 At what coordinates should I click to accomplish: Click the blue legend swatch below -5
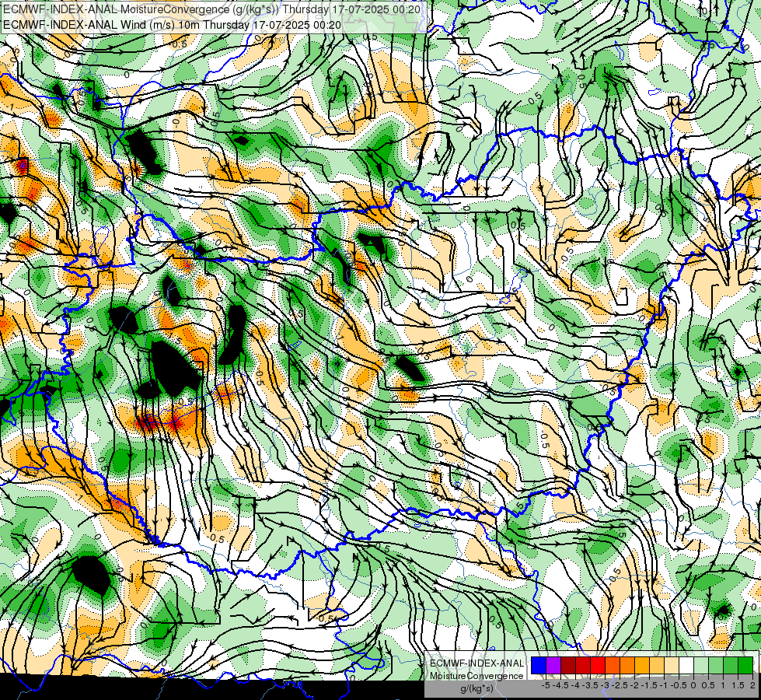click(539, 665)
